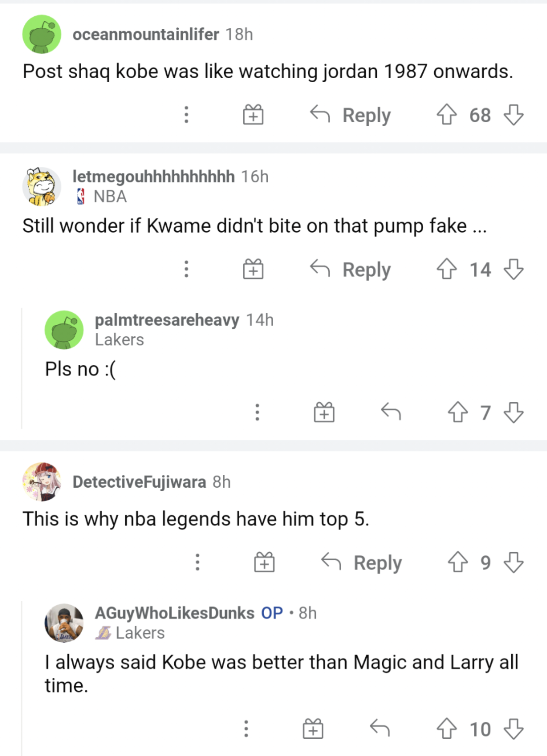
Task: Upvote DetectiveFujiwara's top 5 comment
Action: tap(458, 562)
